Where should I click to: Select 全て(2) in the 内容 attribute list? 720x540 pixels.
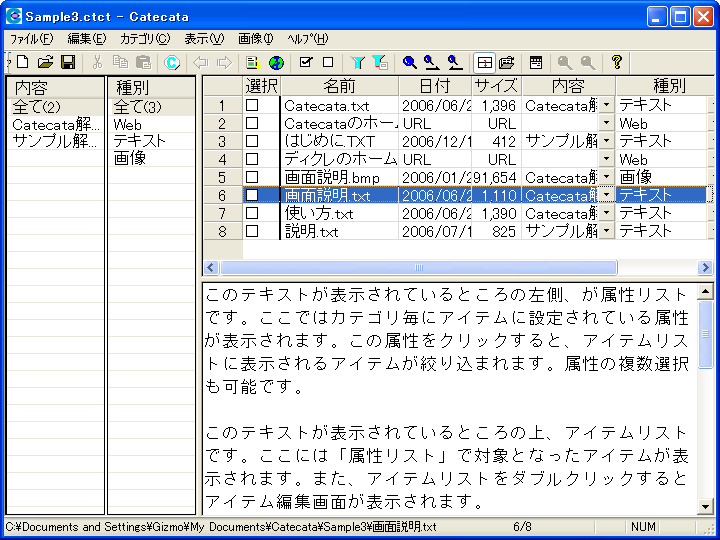point(36,107)
